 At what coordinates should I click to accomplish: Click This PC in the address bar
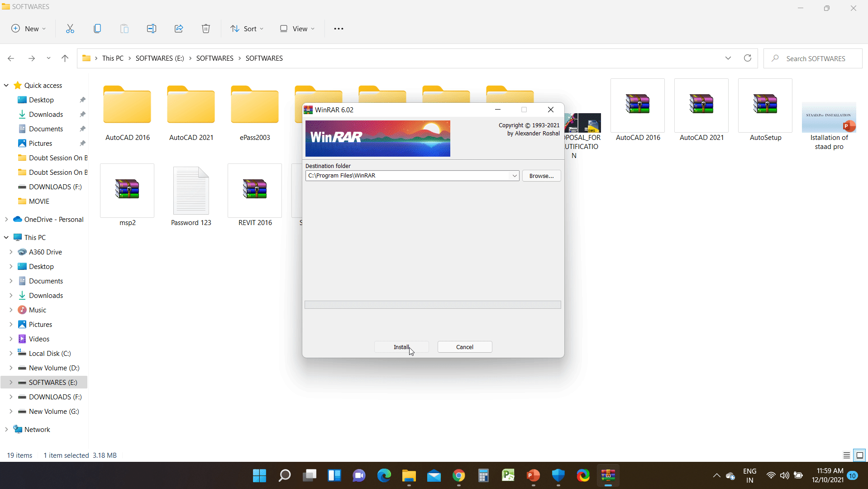(113, 58)
